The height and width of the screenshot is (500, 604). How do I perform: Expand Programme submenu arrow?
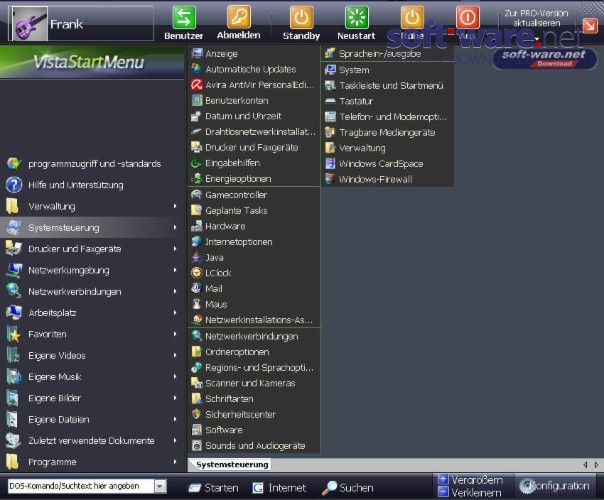click(175, 461)
